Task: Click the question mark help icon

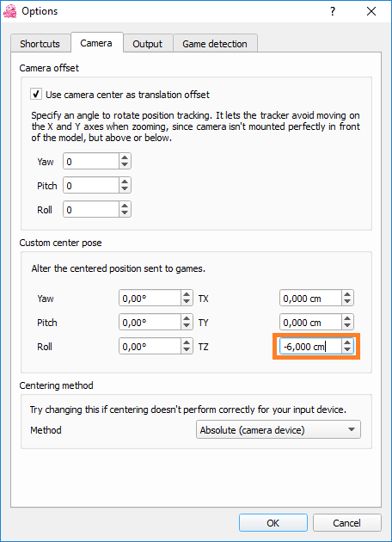Action: (332, 11)
